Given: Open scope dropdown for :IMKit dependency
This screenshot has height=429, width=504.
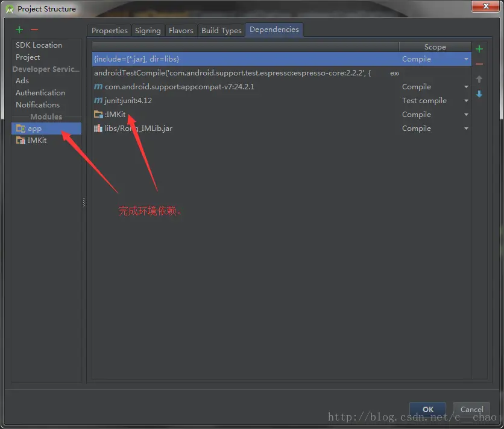Looking at the screenshot, I should pyautogui.click(x=466, y=115).
